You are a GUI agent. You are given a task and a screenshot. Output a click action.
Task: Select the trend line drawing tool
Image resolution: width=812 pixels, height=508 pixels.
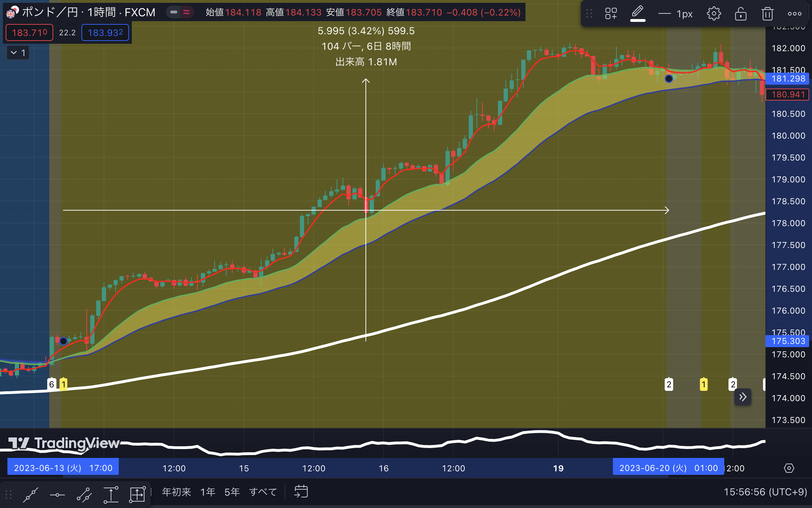tap(31, 495)
